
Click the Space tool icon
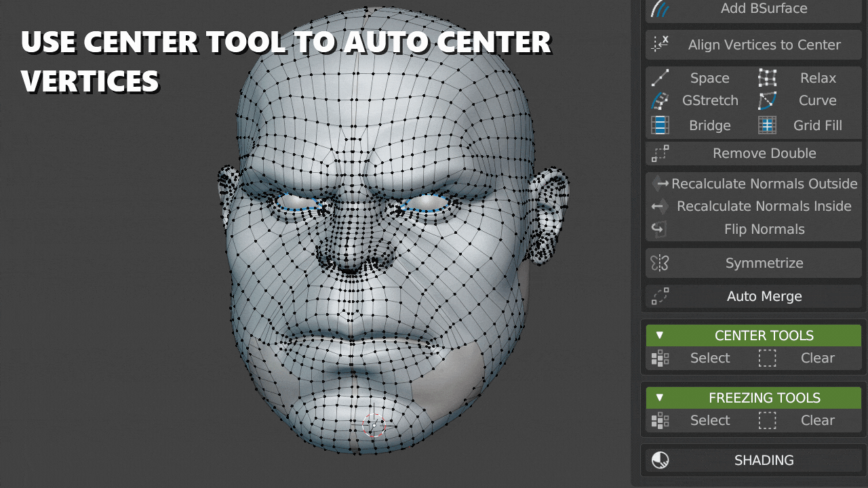(x=660, y=78)
